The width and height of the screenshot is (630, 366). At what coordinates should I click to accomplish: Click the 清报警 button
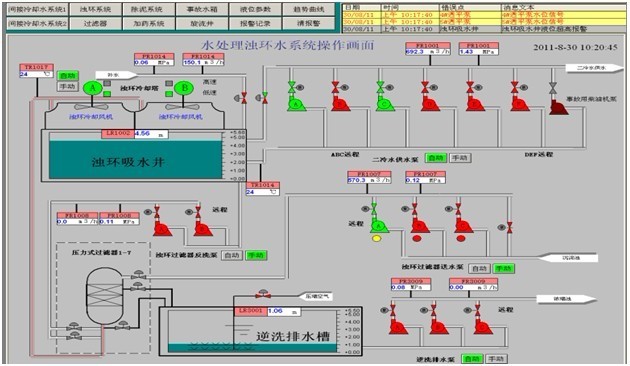pyautogui.click(x=309, y=23)
